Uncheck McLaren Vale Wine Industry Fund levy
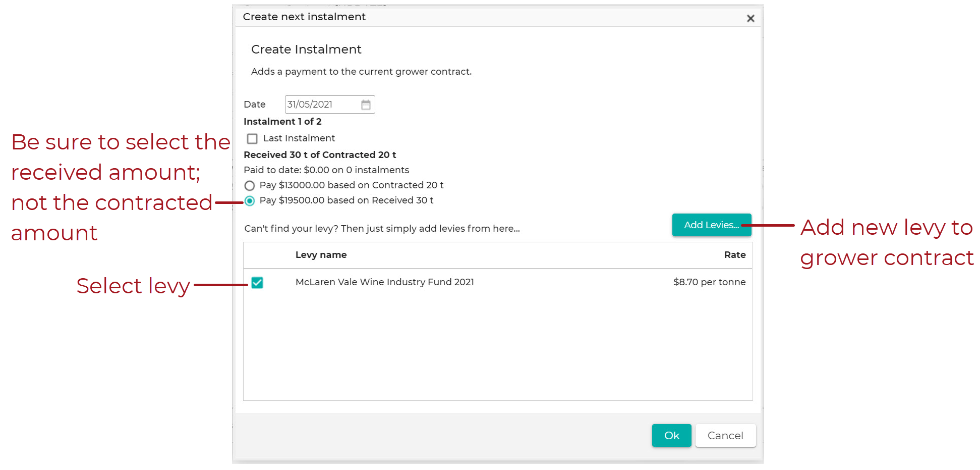This screenshot has height=470, width=980. [257, 283]
